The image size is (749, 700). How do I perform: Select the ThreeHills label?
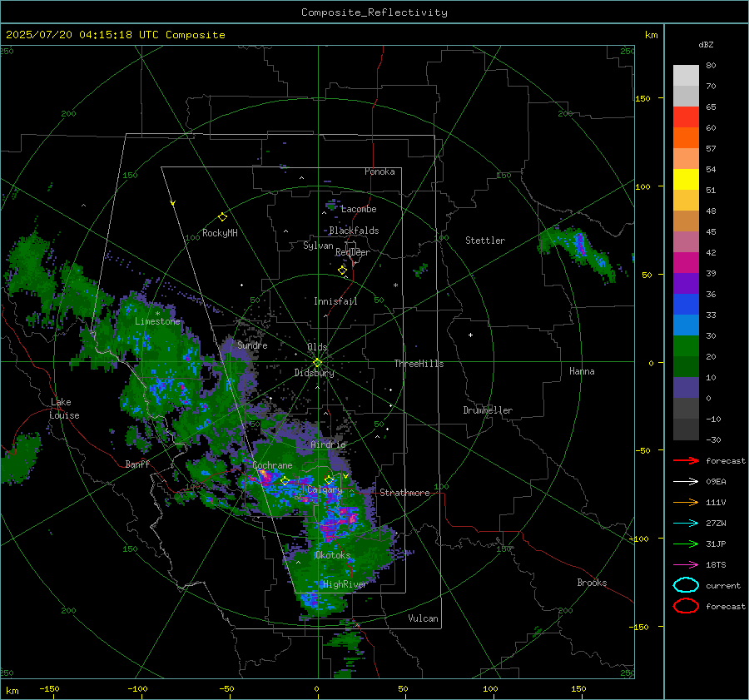point(419,364)
